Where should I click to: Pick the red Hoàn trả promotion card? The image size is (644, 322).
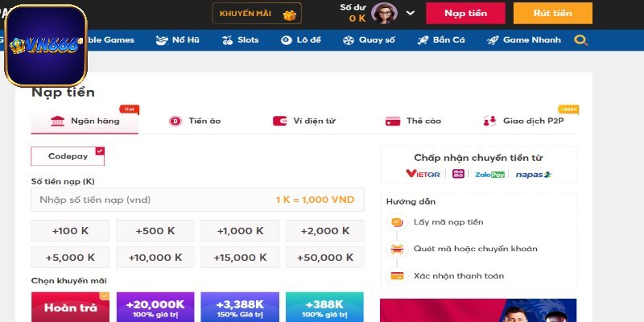coord(70,307)
